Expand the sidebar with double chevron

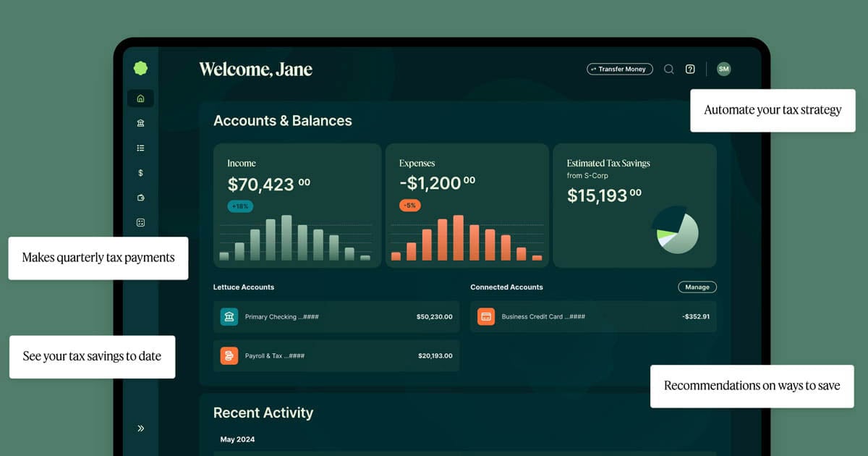coord(140,428)
